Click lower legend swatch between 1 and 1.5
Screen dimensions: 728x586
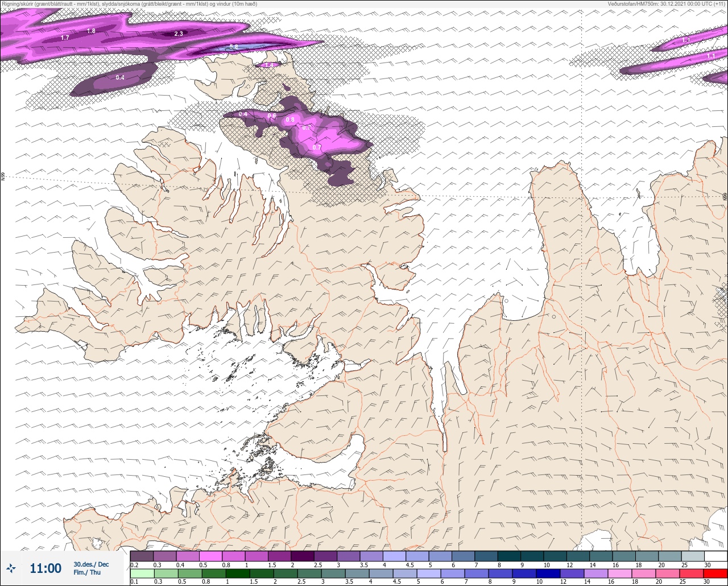[238, 573]
